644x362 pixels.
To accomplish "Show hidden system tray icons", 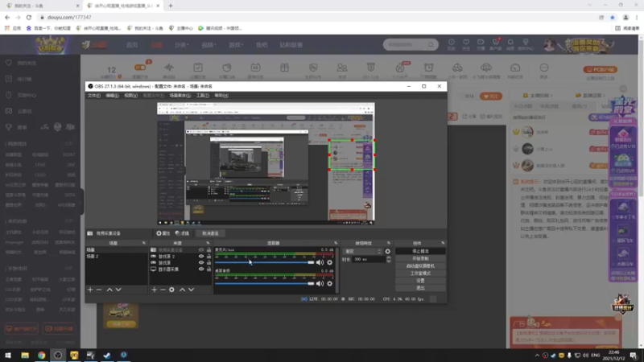I will [x=537, y=356].
